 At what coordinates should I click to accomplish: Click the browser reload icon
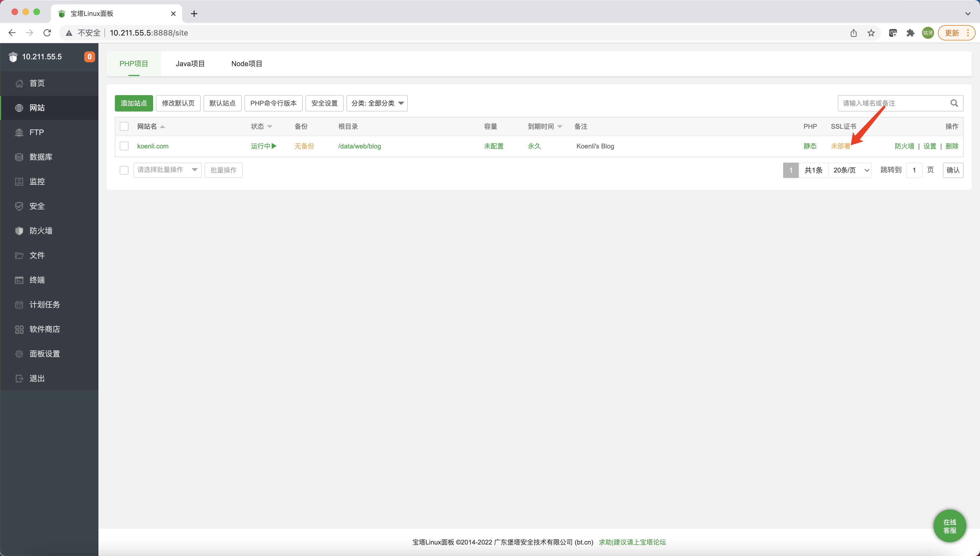pyautogui.click(x=47, y=33)
